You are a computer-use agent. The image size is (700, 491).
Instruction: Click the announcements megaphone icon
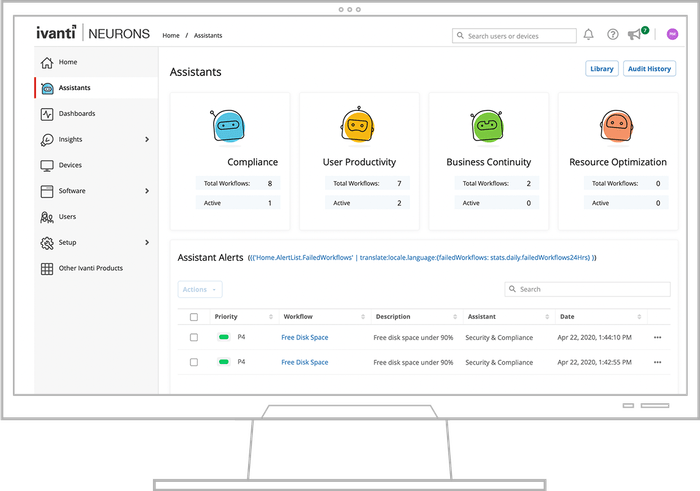pyautogui.click(x=634, y=35)
